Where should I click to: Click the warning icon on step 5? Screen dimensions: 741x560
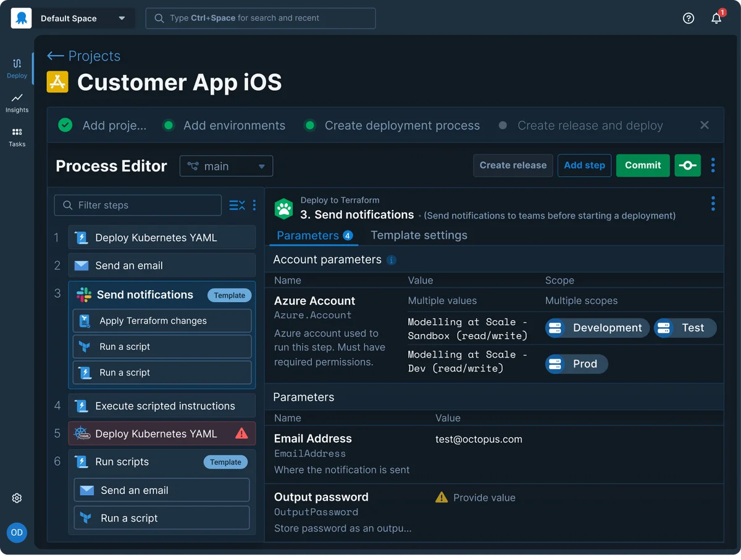tap(241, 433)
